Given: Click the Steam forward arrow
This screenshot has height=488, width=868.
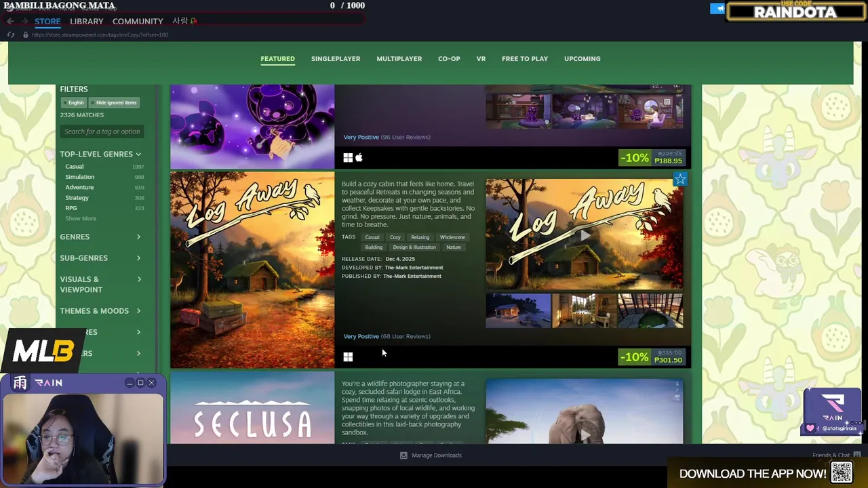Looking at the screenshot, I should pos(26,21).
